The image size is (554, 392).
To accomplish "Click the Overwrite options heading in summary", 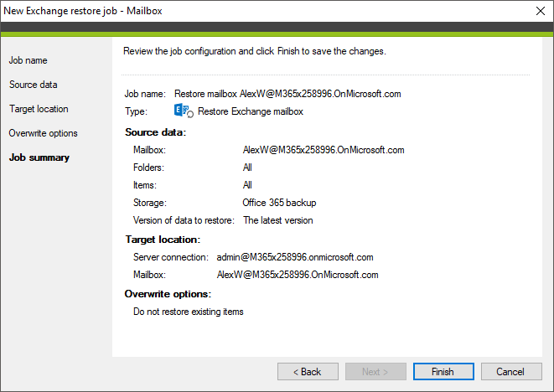I will 168,294.
